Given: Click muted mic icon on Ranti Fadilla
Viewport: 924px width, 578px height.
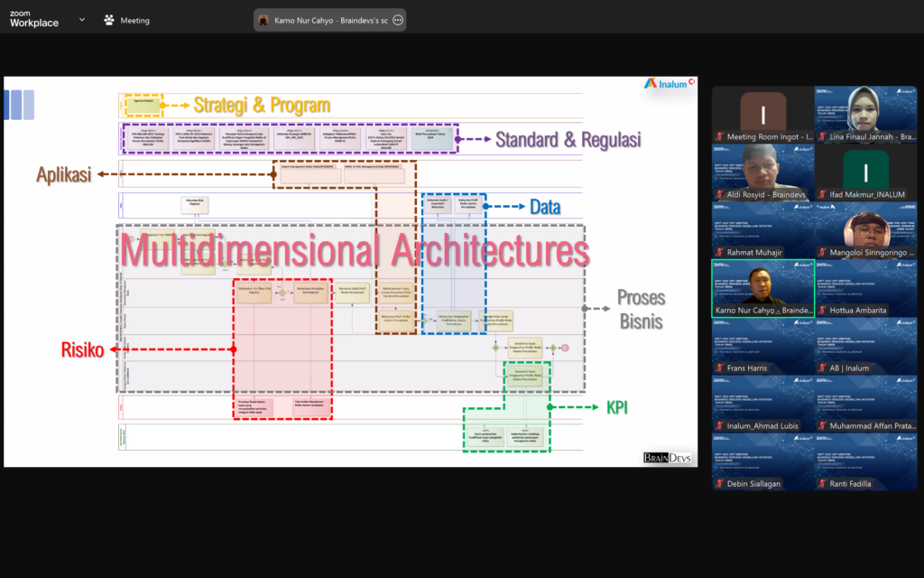Looking at the screenshot, I should tap(822, 483).
